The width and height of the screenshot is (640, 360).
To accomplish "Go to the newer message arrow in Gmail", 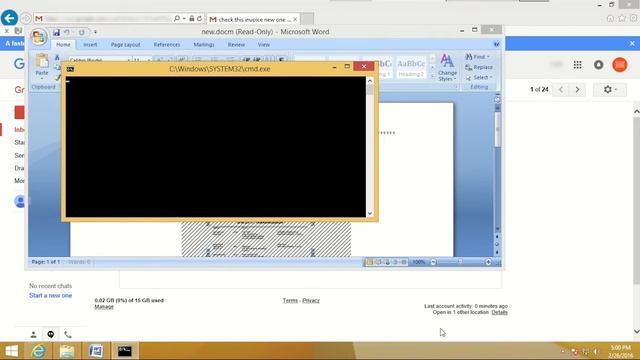I will click(x=561, y=89).
